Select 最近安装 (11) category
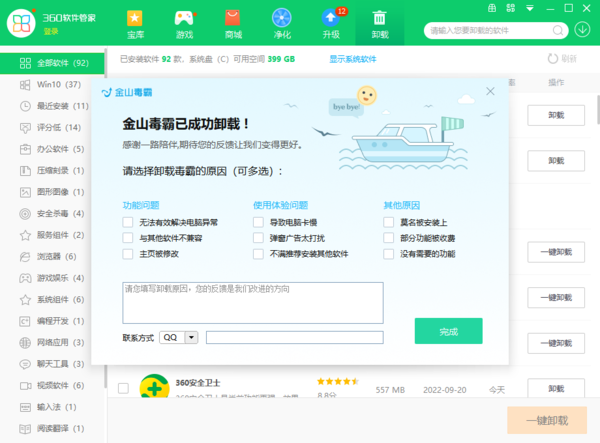 (52, 106)
